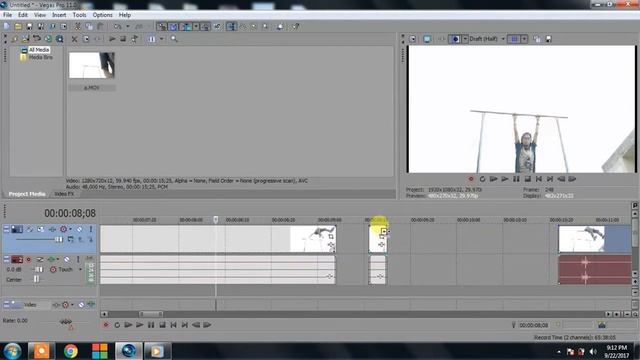This screenshot has height=360, width=640.
Task: Toggle Lock Envelopes to Events
Action: click(x=205, y=27)
